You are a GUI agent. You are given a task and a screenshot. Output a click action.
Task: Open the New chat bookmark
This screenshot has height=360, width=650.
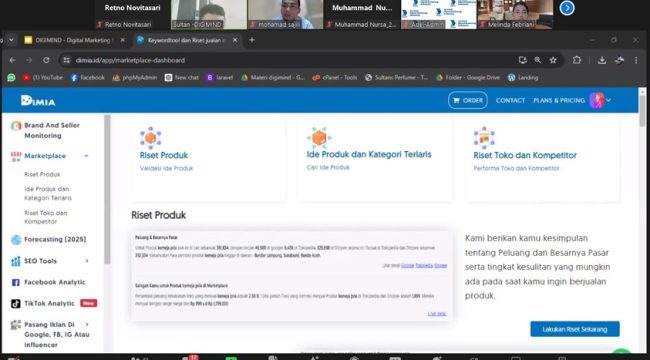(182, 78)
